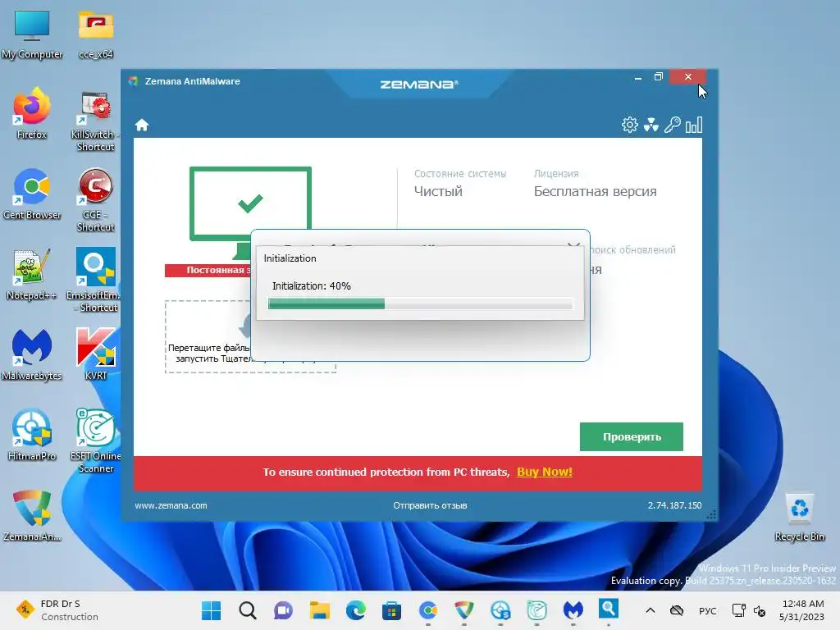Screen dimensions: 840x630
Task: Open network and volume tray icons
Action: tap(749, 610)
